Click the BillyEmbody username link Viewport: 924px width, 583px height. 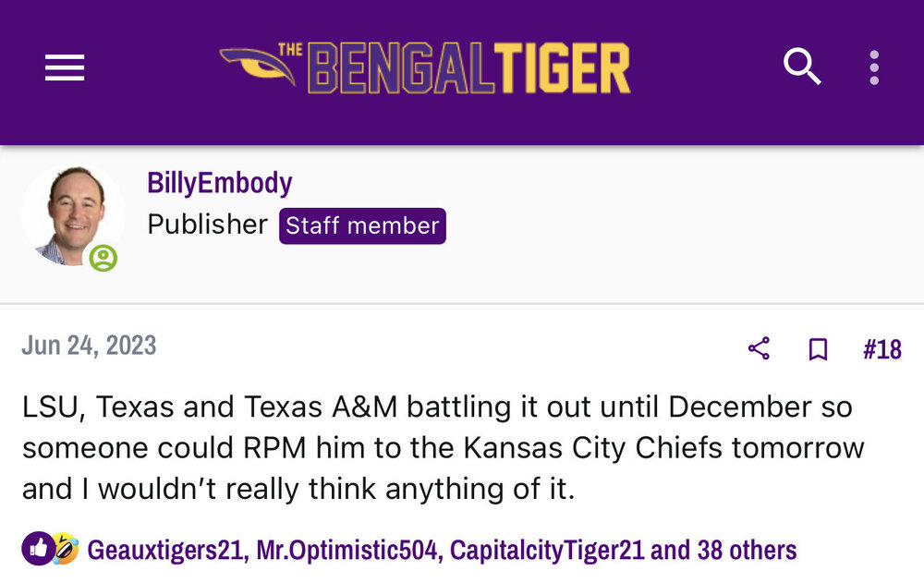pyautogui.click(x=220, y=183)
